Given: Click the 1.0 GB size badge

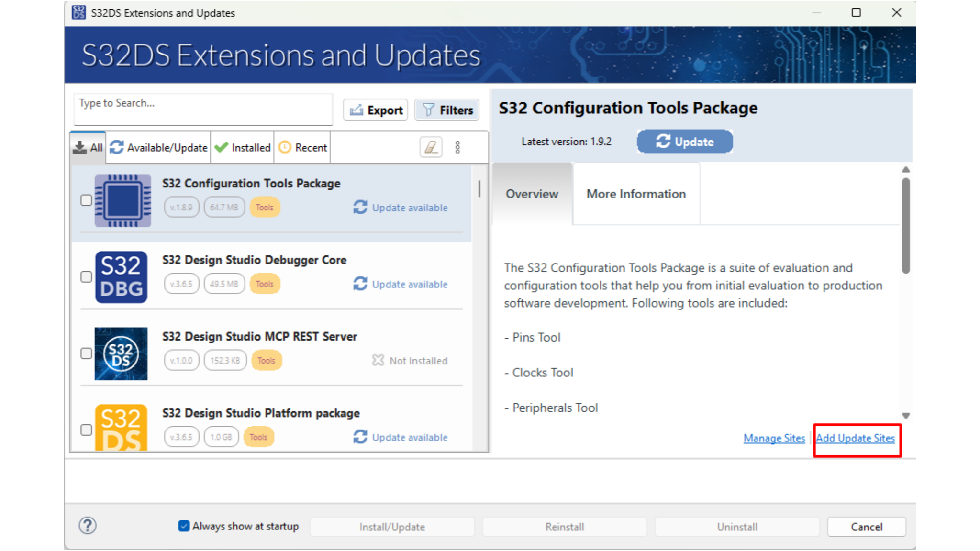Looking at the screenshot, I should [x=221, y=437].
